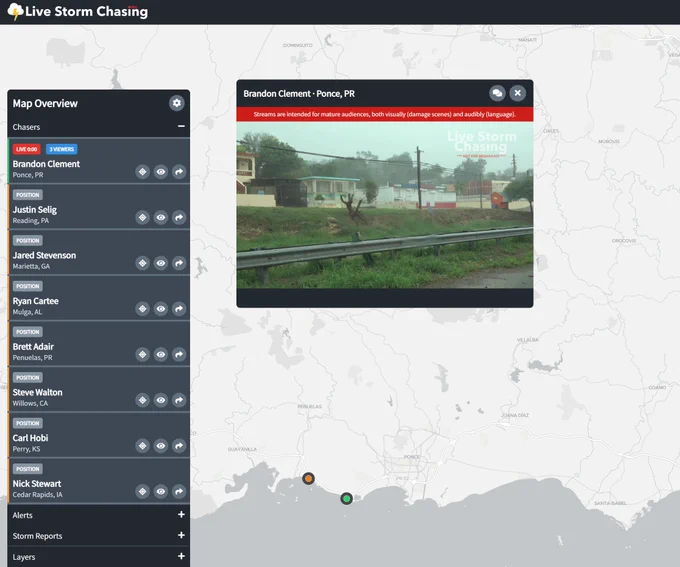Viewport: 680px width, 567px height.
Task: Select the green live chaser marker
Action: pos(346,499)
